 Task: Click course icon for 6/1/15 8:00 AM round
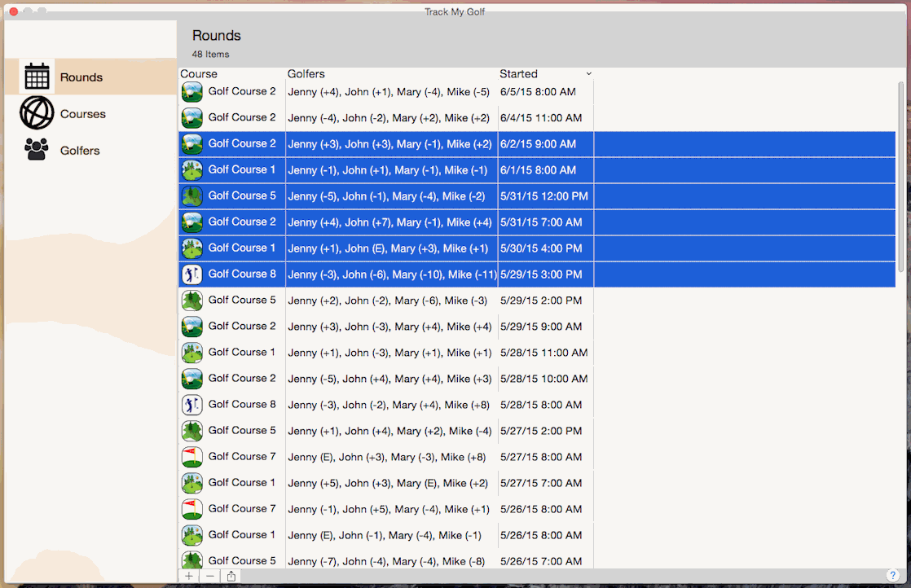[191, 170]
